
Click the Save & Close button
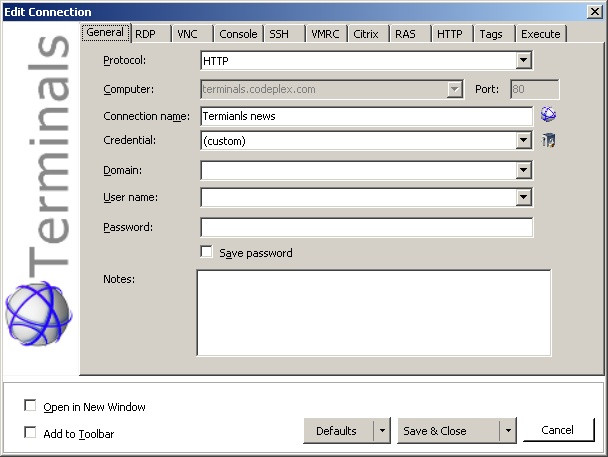[448, 431]
